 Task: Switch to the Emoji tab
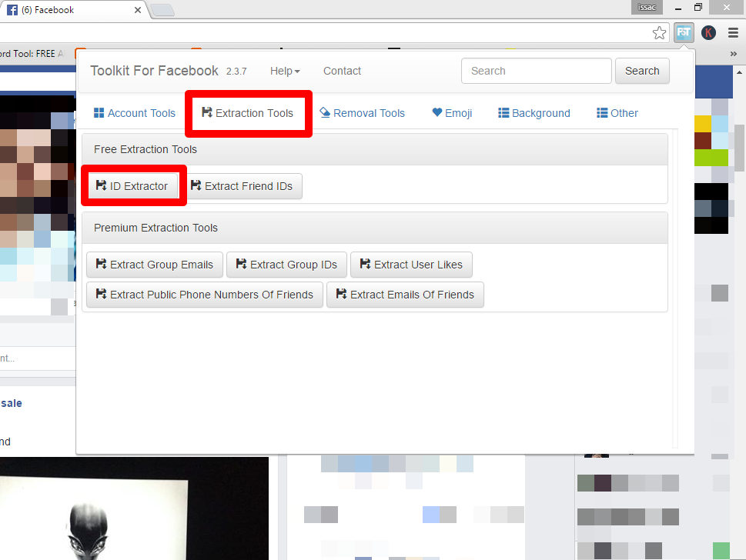click(452, 113)
